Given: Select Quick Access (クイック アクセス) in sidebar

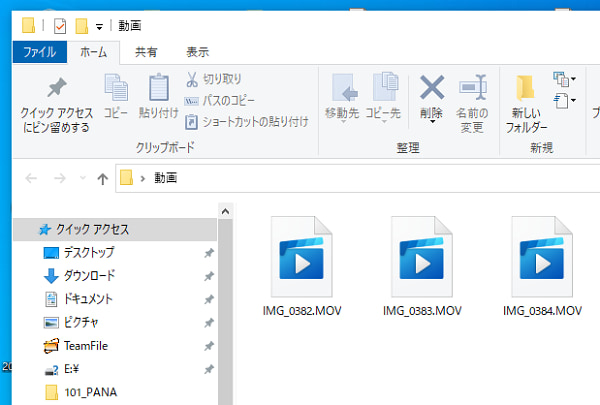Looking at the screenshot, I should click(115, 230).
